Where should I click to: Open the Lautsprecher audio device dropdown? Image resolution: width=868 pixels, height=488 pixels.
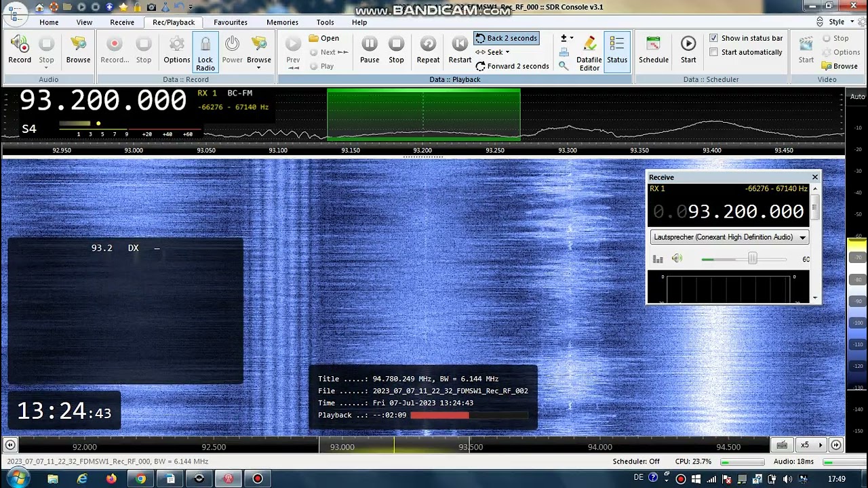pos(730,237)
